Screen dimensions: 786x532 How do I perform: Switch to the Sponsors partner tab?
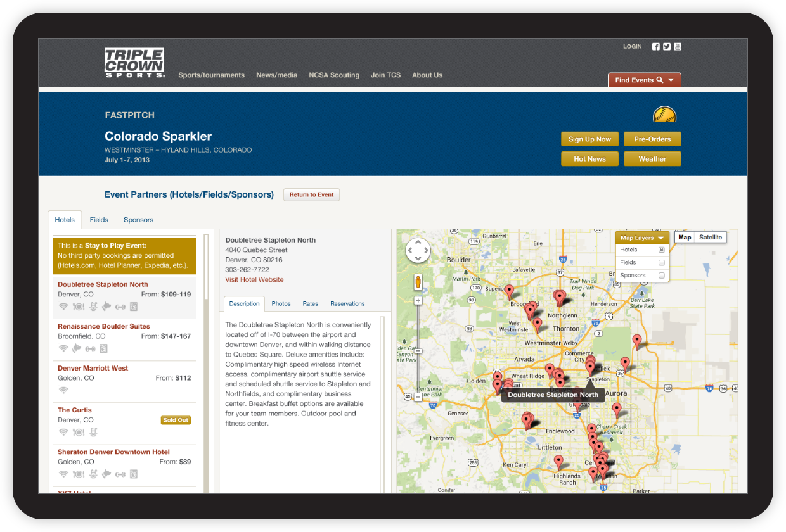pos(138,220)
